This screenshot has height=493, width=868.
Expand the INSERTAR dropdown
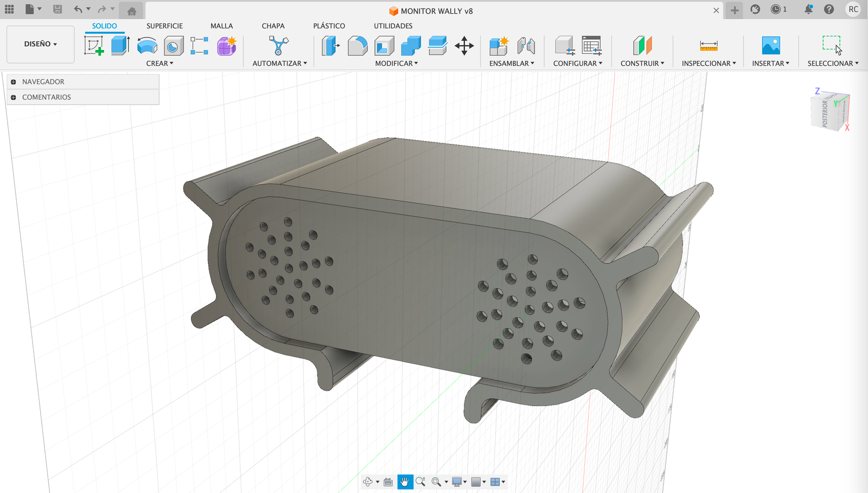pos(771,64)
